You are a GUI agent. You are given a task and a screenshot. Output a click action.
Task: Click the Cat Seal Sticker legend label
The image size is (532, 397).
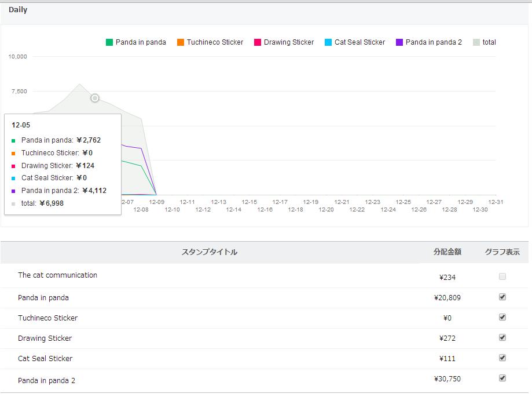pos(359,42)
